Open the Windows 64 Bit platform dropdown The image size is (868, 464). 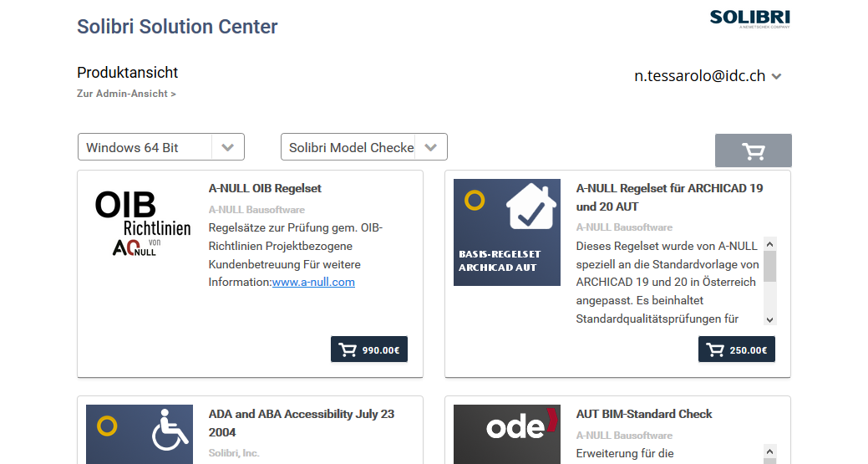(161, 147)
